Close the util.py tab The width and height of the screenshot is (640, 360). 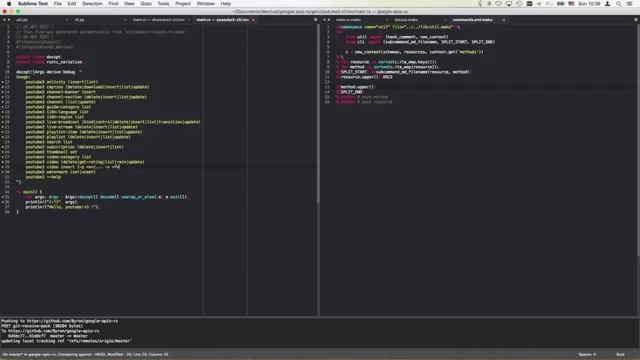click(x=67, y=20)
